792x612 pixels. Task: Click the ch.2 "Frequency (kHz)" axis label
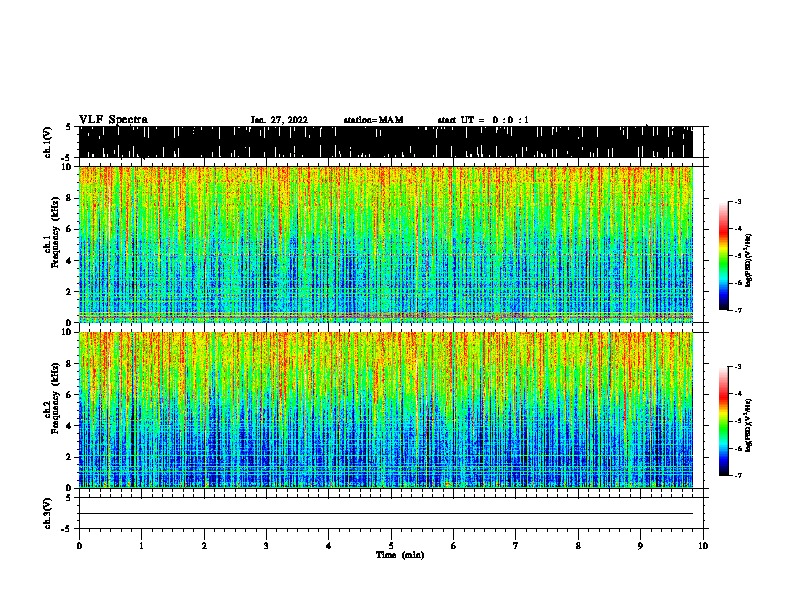56,398
